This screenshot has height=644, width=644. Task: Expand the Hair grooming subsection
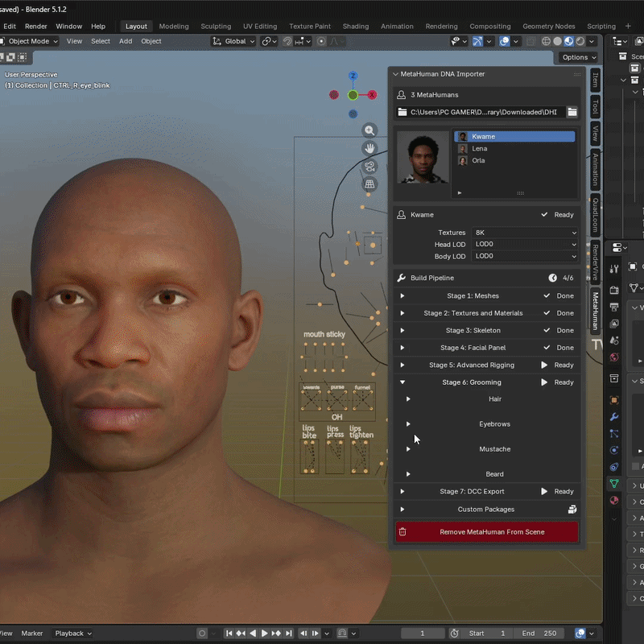(408, 398)
